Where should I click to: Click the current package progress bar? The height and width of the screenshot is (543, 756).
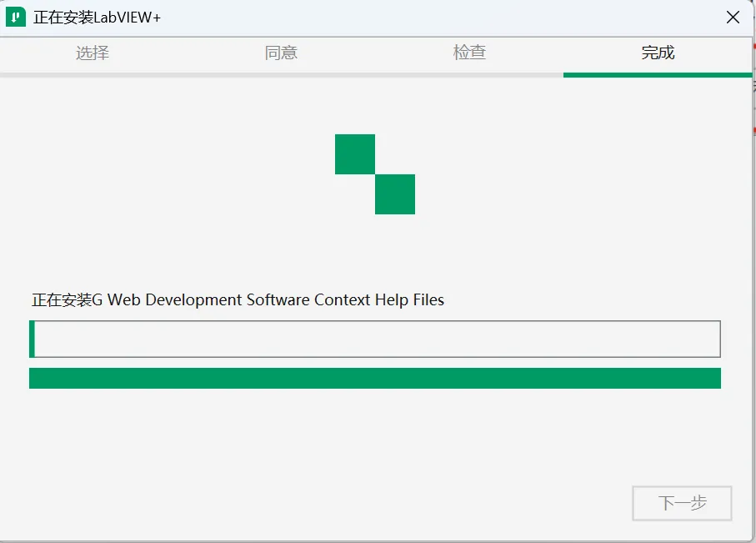coord(375,339)
